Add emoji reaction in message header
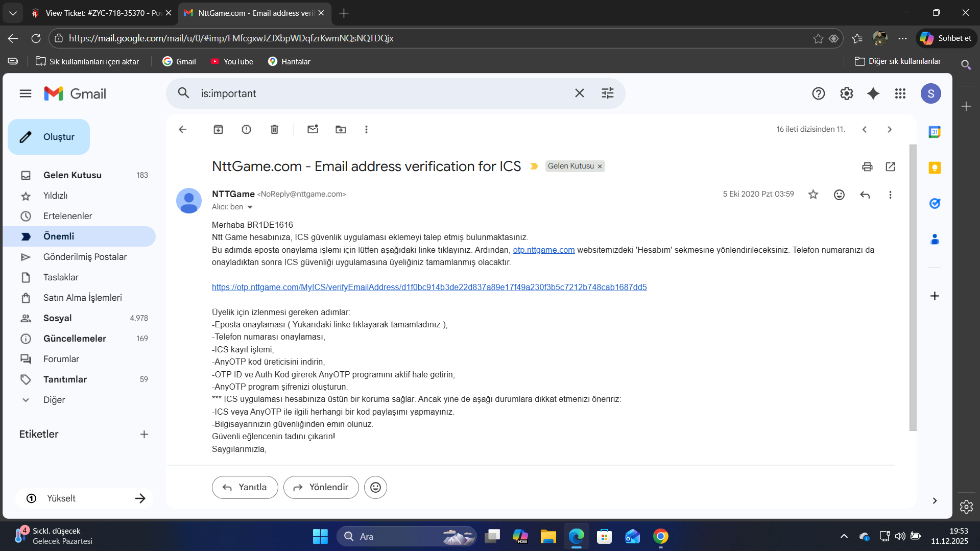 tap(839, 195)
